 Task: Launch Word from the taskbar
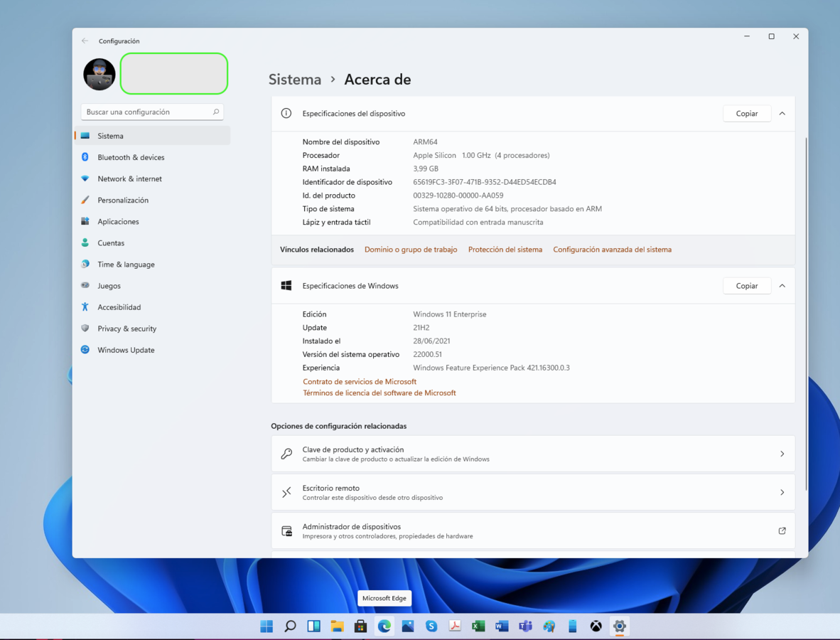502,626
